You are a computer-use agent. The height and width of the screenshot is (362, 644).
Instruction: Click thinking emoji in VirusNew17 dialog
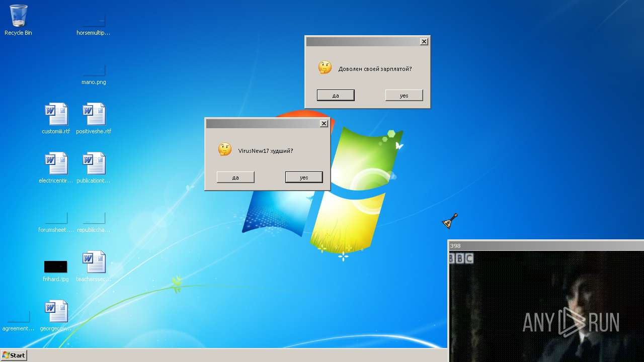tap(225, 149)
